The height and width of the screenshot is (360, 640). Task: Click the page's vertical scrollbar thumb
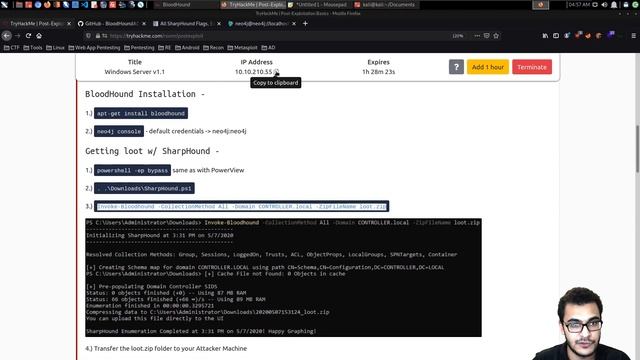pyautogui.click(x=638, y=149)
